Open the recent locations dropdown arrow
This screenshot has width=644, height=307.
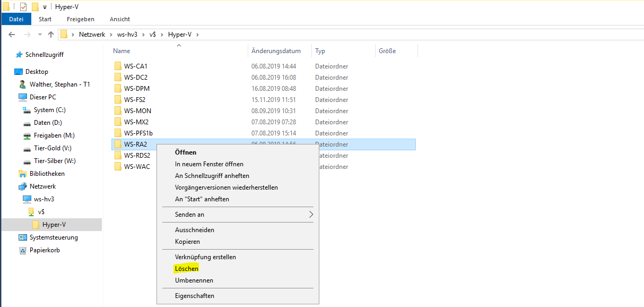(x=40, y=35)
